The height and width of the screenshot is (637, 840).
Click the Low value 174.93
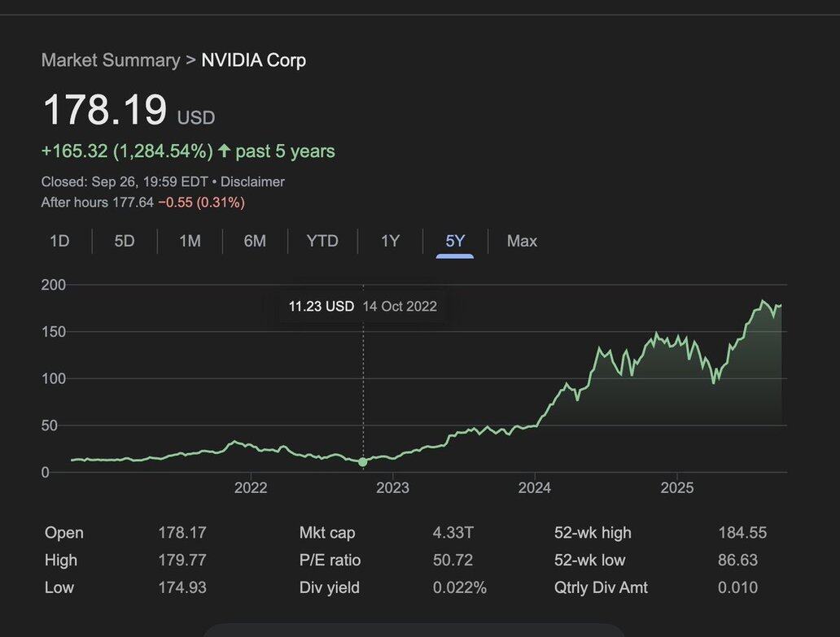tap(182, 587)
